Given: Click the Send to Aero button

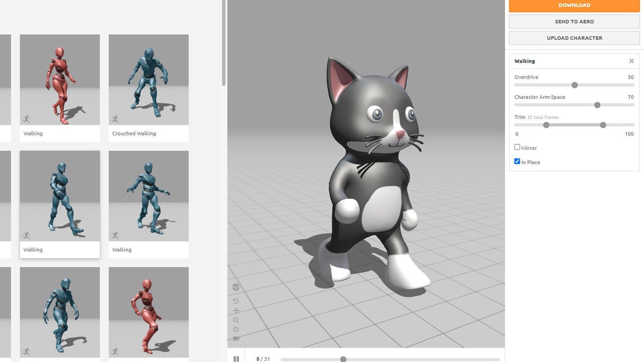Looking at the screenshot, I should pyautogui.click(x=574, y=21).
